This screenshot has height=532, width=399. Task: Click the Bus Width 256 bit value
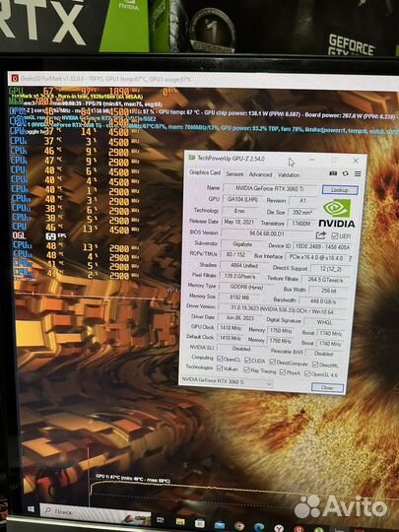click(328, 291)
